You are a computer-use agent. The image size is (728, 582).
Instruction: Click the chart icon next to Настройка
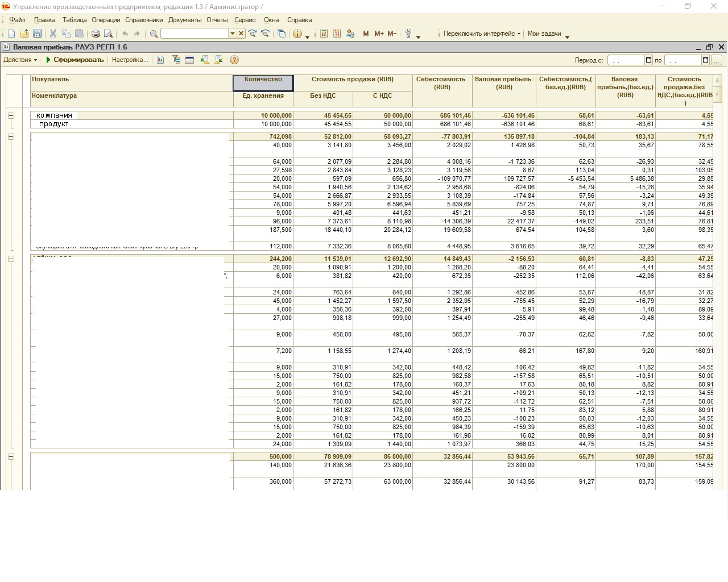click(160, 60)
